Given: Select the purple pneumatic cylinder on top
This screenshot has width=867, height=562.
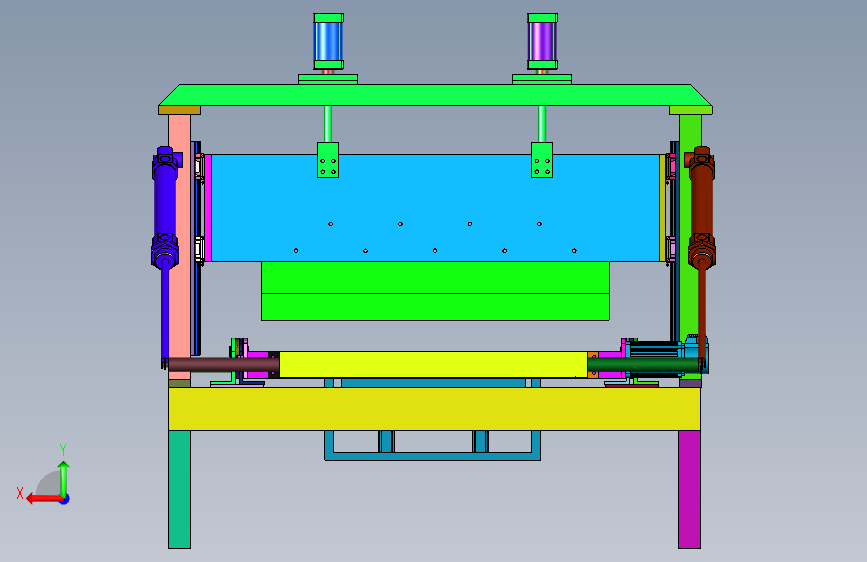Looking at the screenshot, I should pyautogui.click(x=542, y=41).
